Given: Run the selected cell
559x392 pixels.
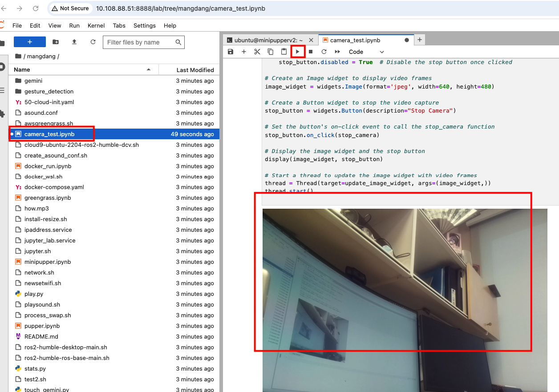Looking at the screenshot, I should click(298, 52).
